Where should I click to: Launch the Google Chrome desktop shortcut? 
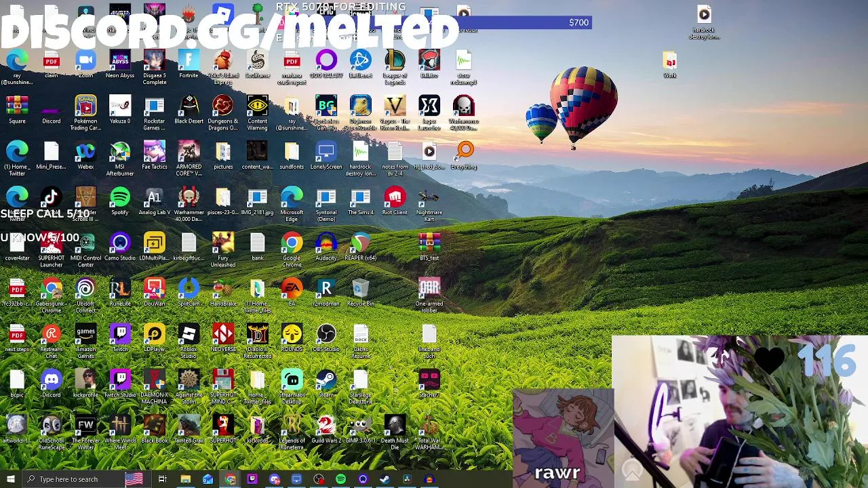[x=292, y=249]
